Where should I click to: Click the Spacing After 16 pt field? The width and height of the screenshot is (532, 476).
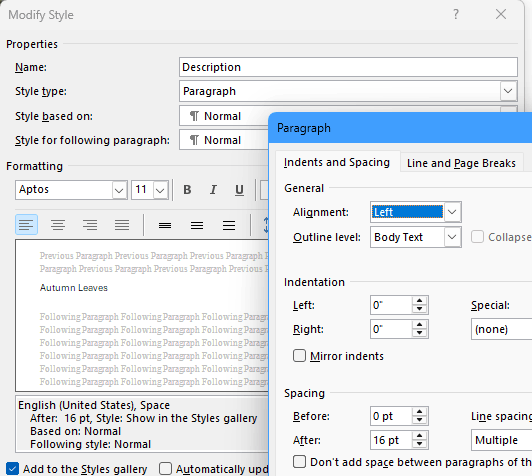392,440
